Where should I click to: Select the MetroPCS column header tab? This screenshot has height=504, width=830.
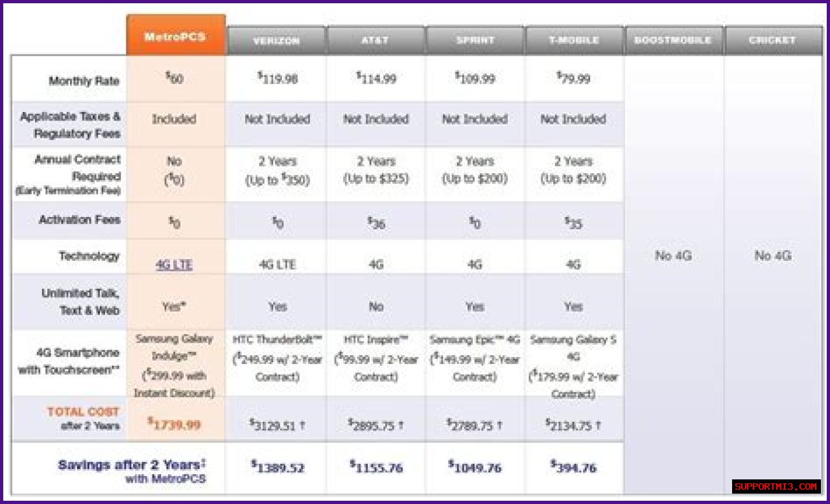pos(176,36)
